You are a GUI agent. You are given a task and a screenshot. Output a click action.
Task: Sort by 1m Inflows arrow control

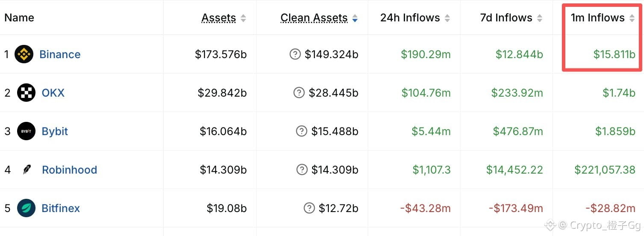(x=632, y=18)
